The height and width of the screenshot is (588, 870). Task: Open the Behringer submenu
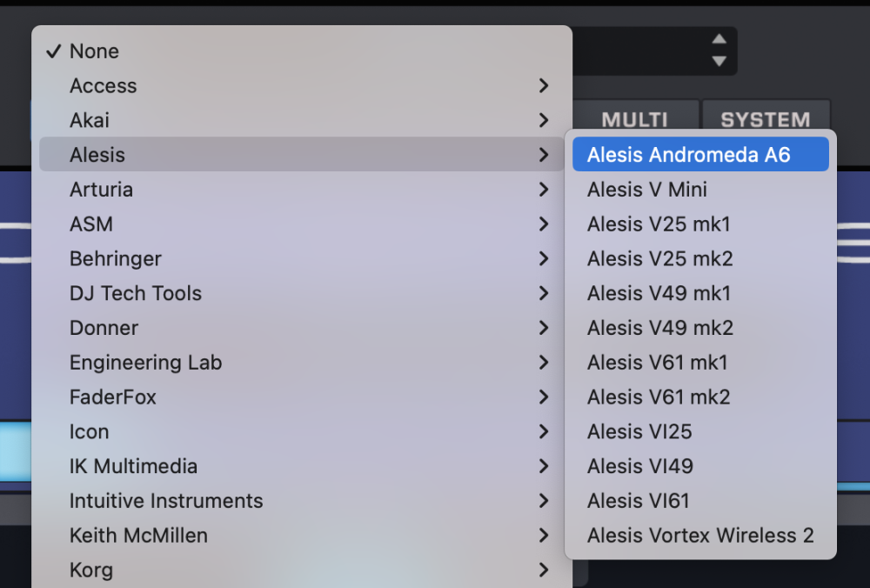(116, 258)
